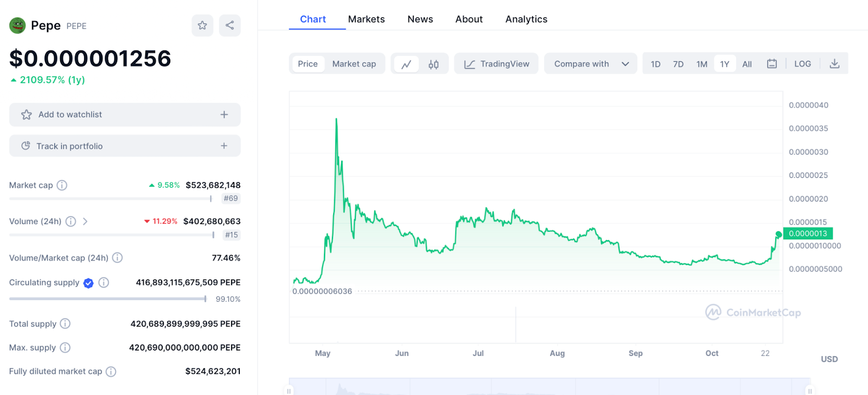
Task: Open the Markets tab
Action: [366, 19]
